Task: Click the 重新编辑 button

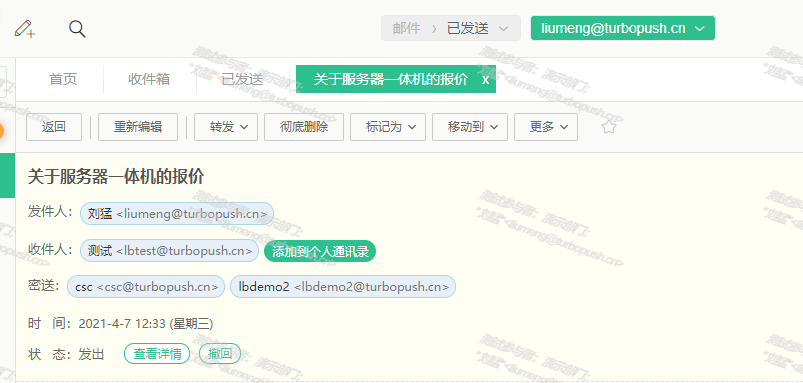Action: pyautogui.click(x=138, y=127)
